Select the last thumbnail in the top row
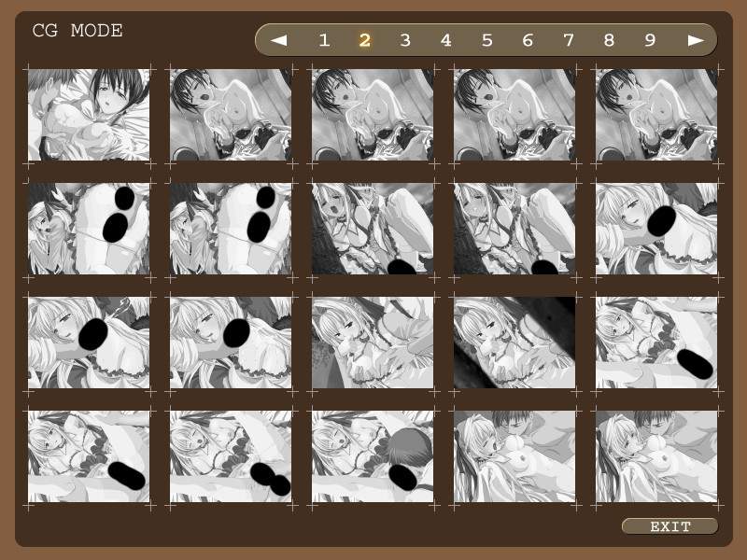The image size is (747, 560). [656, 115]
